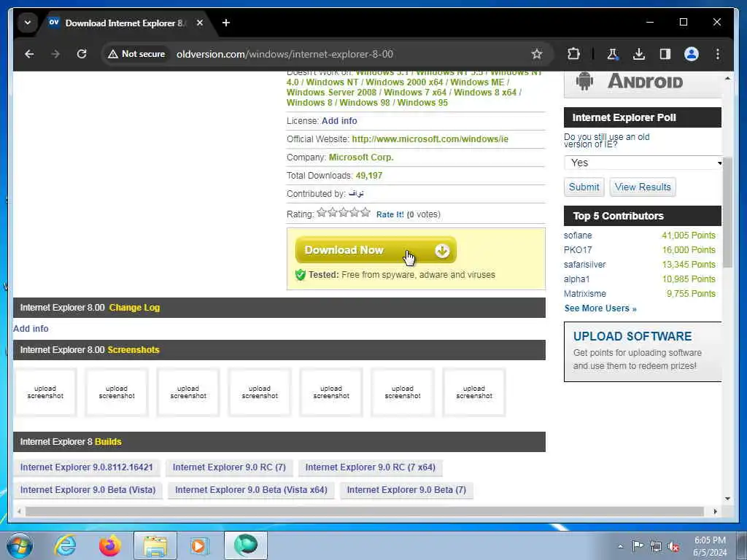Open Windows Explorer from the taskbar
Screen dimensions: 747x560
(x=155, y=545)
